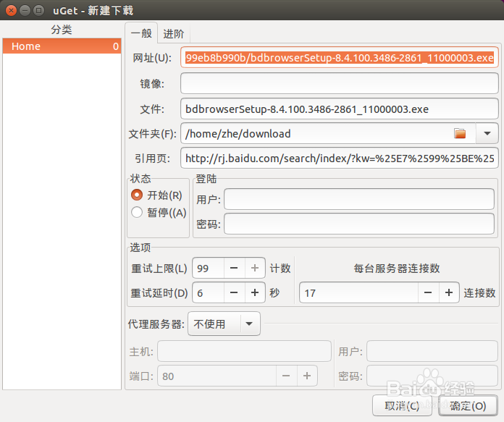Increase proxy 端口 with plus button
The width and height of the screenshot is (504, 422).
point(307,376)
